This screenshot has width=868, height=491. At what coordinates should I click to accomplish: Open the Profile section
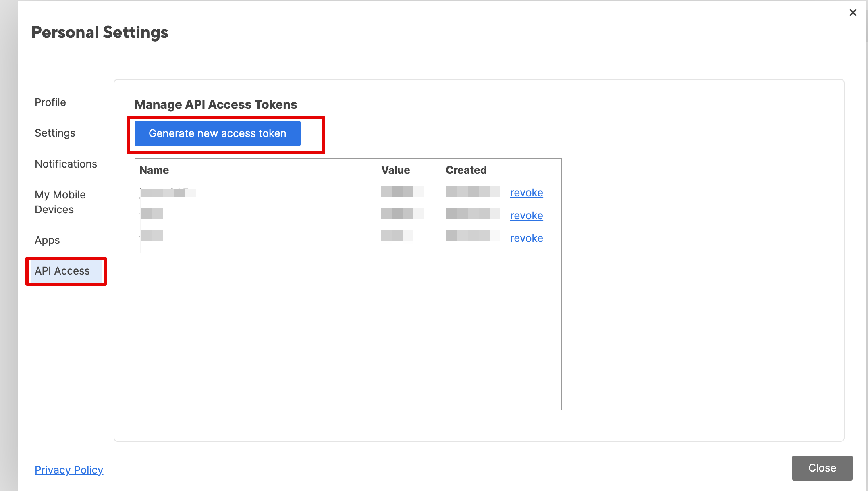[50, 102]
